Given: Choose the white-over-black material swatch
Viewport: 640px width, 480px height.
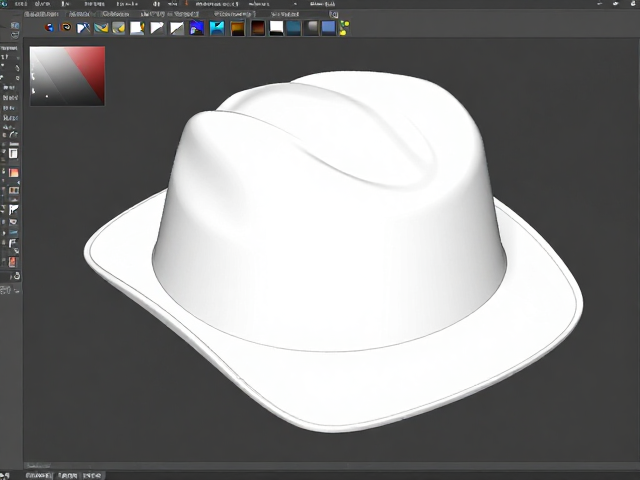Looking at the screenshot, I should (x=276, y=28).
